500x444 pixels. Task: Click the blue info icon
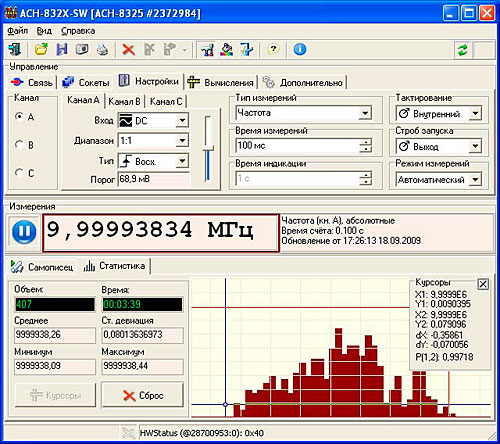pyautogui.click(x=299, y=49)
